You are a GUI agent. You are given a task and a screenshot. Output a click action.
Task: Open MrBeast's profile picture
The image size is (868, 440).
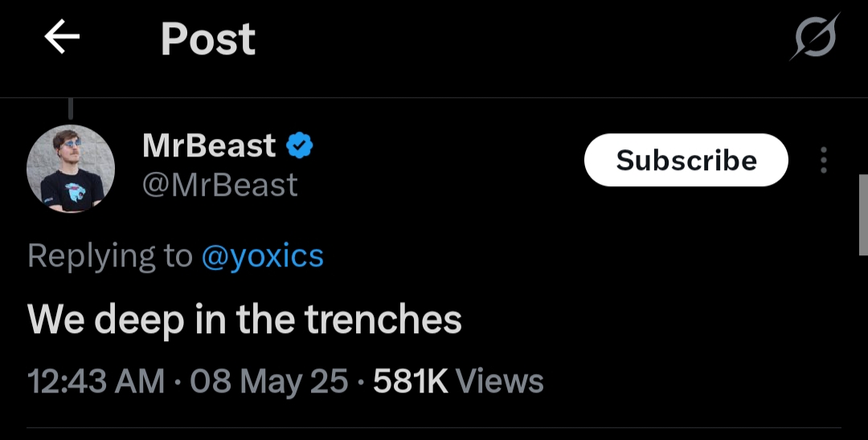tap(71, 169)
